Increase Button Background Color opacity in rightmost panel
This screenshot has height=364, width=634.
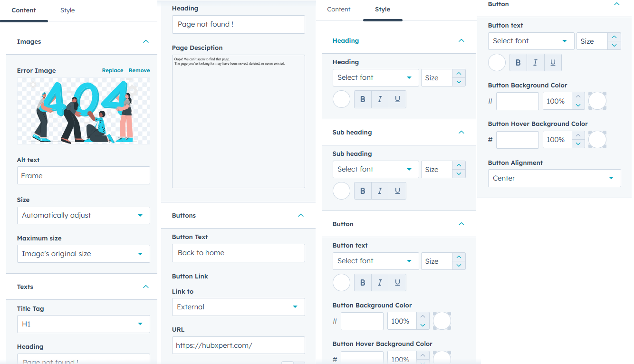(x=578, y=96)
